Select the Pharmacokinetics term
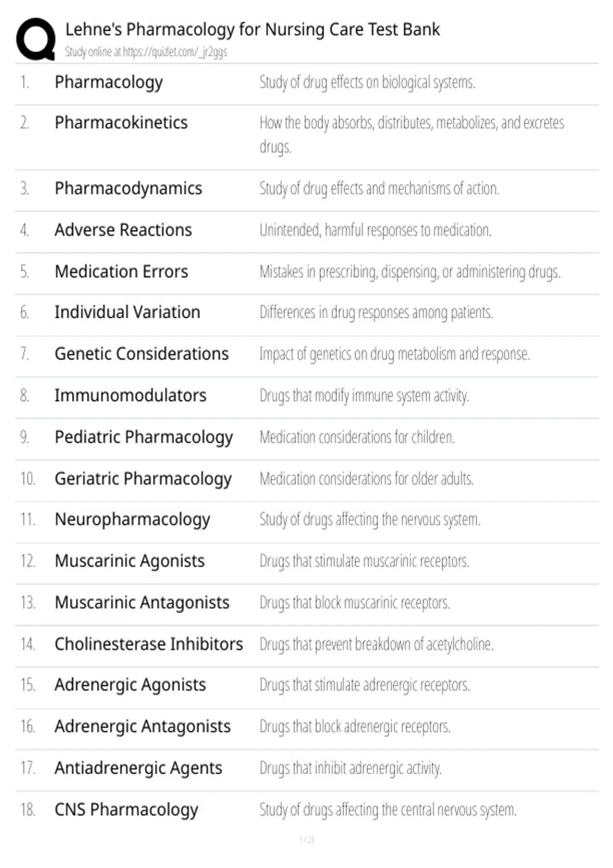The height and width of the screenshot is (868, 613). click(121, 123)
